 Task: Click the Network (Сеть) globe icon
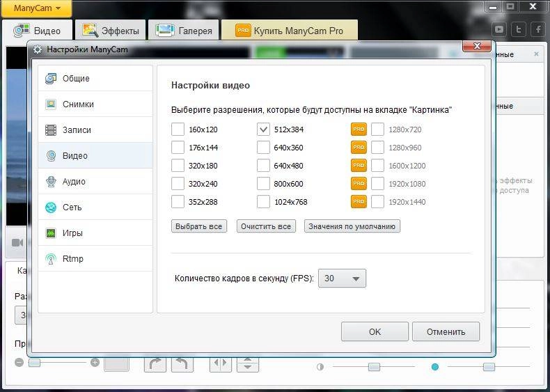[51, 207]
